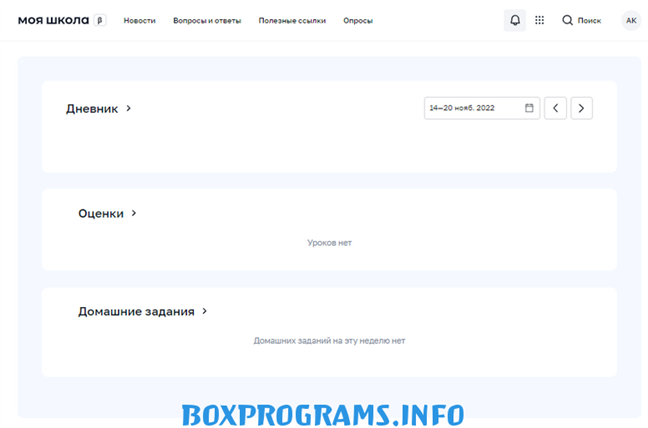Open Вопросы и ответы menu item

point(207,20)
